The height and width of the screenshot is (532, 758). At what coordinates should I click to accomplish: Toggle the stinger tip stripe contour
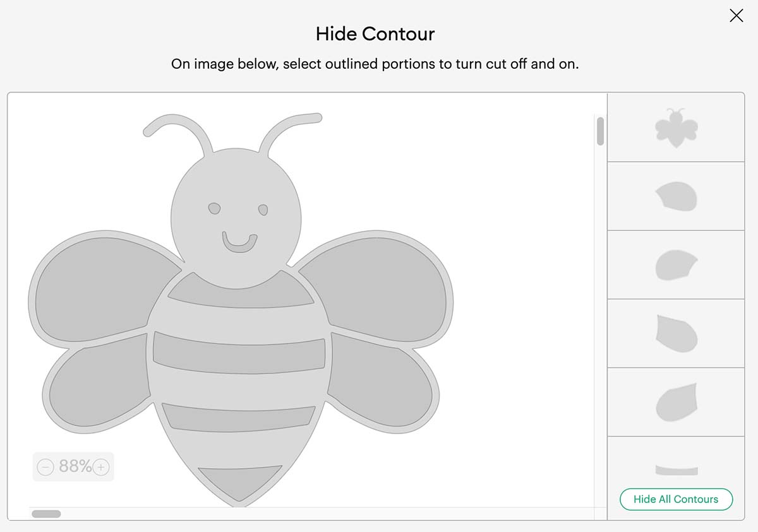click(240, 485)
